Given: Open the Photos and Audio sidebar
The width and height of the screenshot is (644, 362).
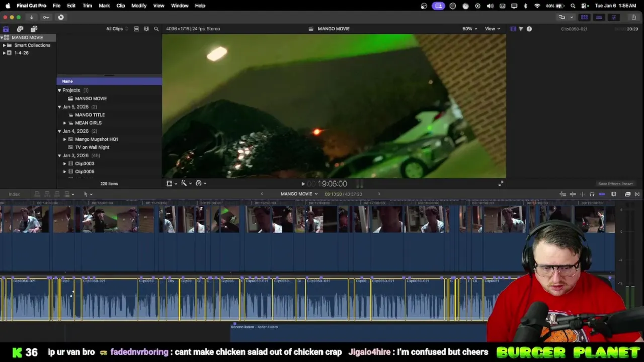Looking at the screenshot, I should (20, 29).
